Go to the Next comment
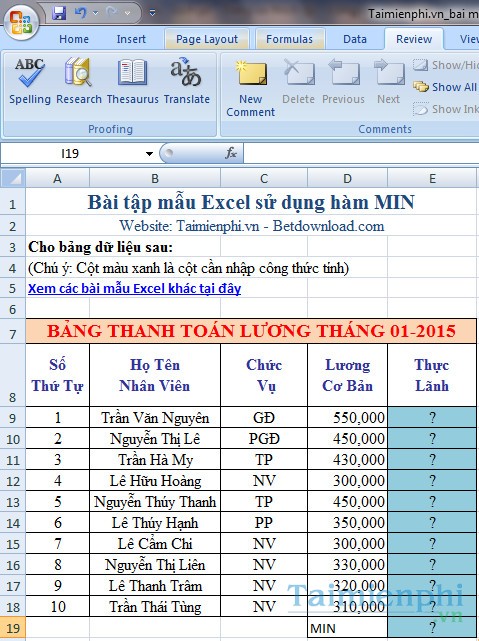Viewport: 479px width, 641px height. [389, 82]
